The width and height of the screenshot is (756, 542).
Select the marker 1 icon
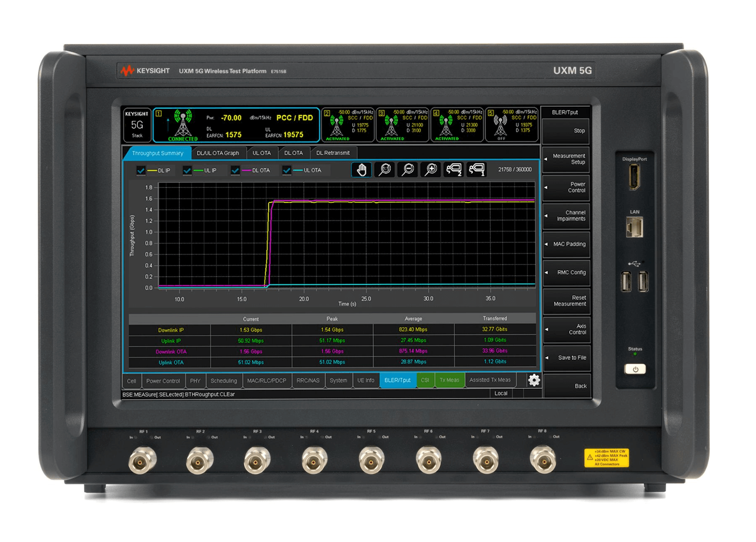[x=477, y=170]
